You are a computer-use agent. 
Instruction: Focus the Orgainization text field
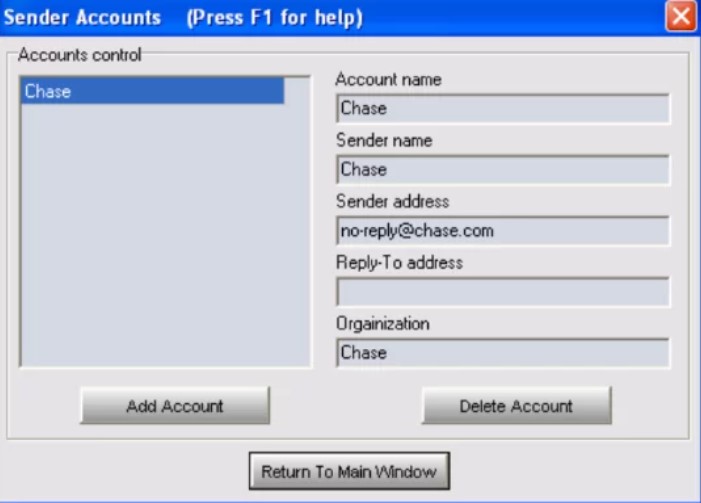click(502, 353)
